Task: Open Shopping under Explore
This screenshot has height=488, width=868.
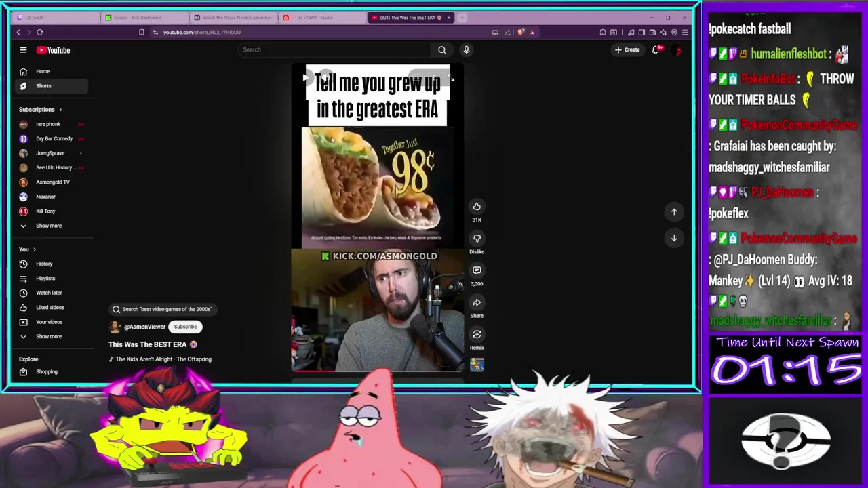Action: (x=51, y=371)
